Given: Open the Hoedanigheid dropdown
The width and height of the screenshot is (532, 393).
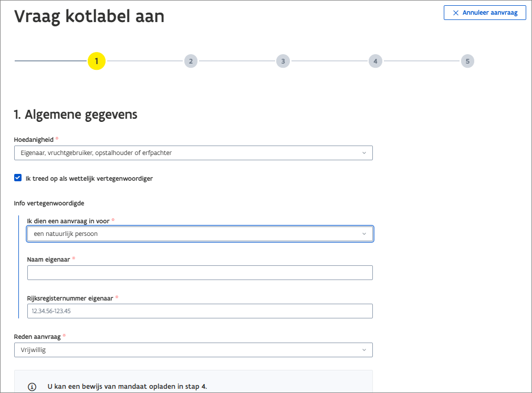Looking at the screenshot, I should (193, 153).
